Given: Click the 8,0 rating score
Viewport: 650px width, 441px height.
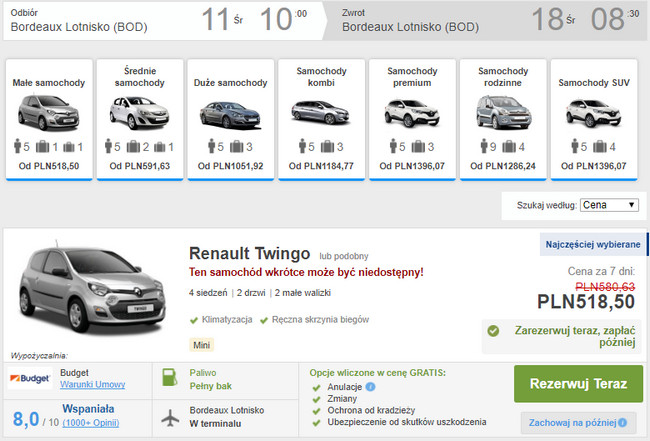Looking at the screenshot, I should point(26,419).
